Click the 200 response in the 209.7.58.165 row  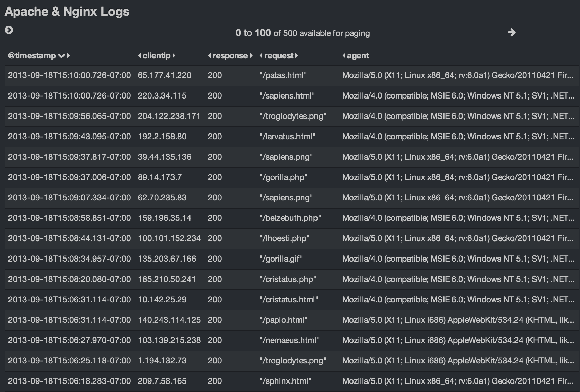tap(215, 381)
